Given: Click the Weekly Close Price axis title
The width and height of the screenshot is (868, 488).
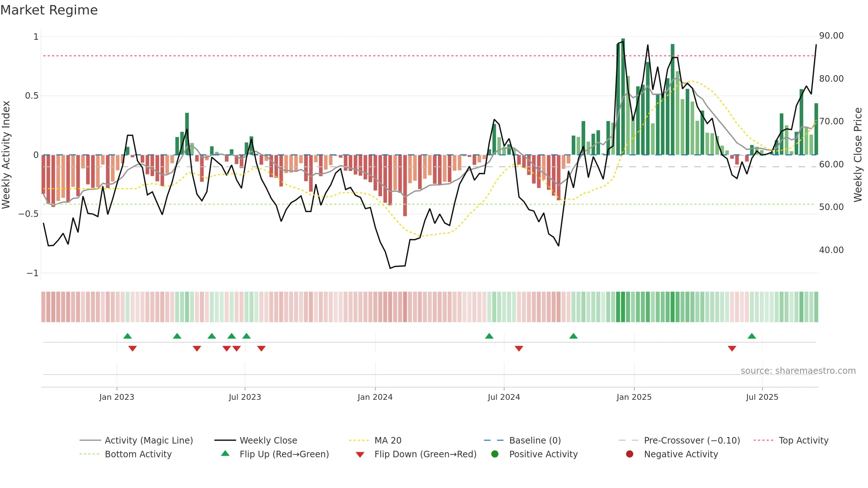Looking at the screenshot, I should coord(858,155).
